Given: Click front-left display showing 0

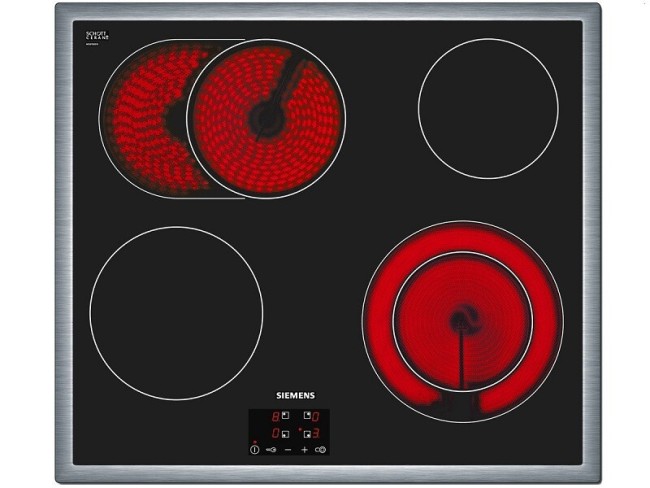Looking at the screenshot, I should pyautogui.click(x=275, y=434).
